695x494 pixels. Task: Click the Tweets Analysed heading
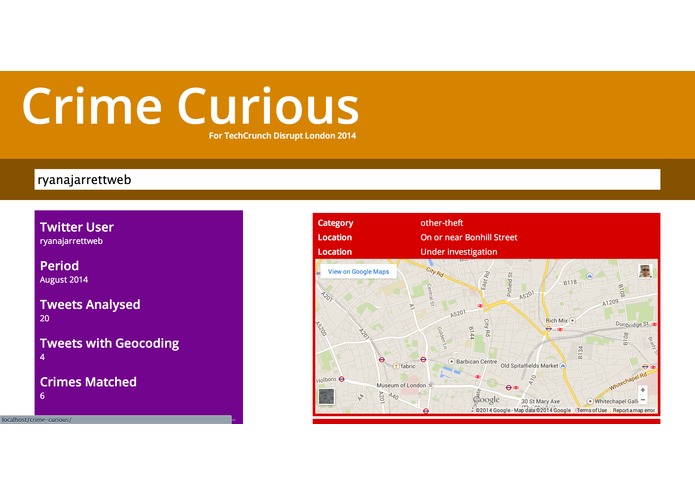pyautogui.click(x=90, y=304)
